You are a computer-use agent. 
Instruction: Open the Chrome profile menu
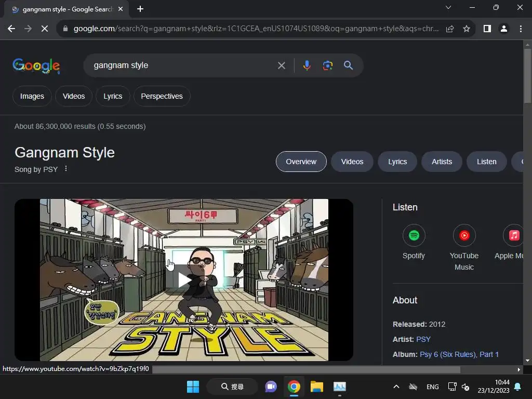pyautogui.click(x=504, y=29)
